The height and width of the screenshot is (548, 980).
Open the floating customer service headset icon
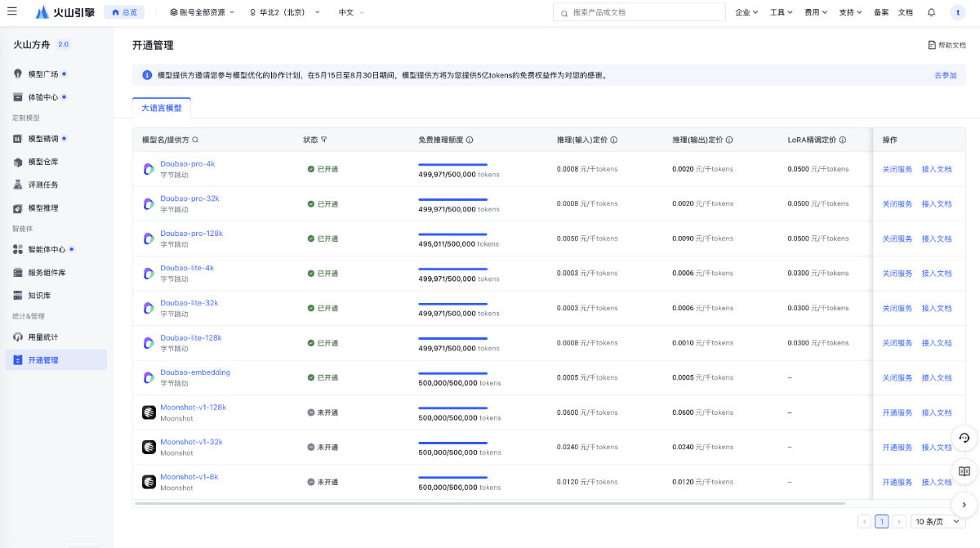tap(964, 438)
